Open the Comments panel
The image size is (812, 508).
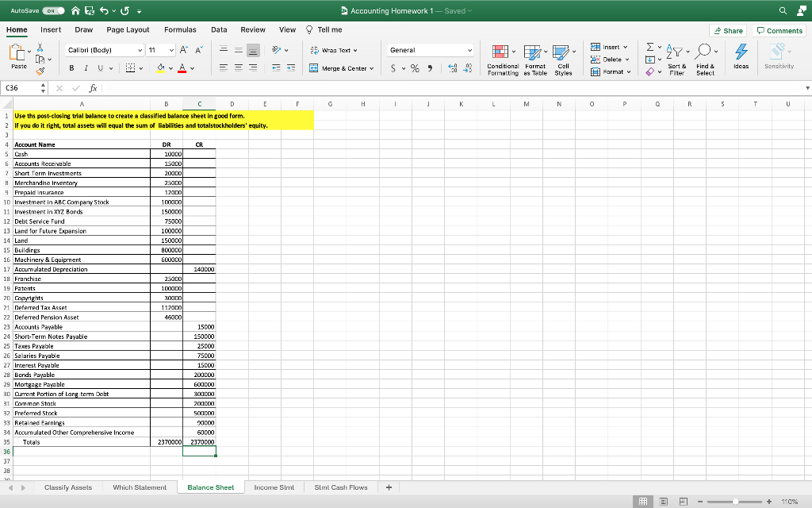[x=779, y=29]
